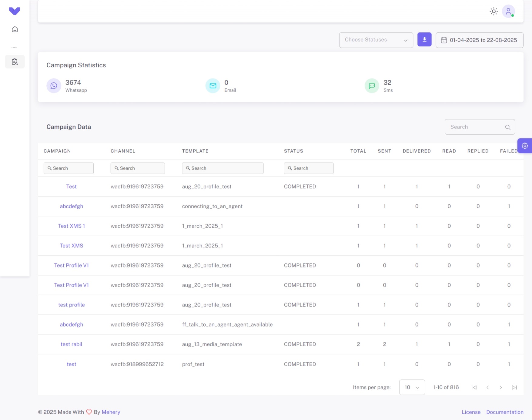Click the WhatsApp statistics icon
This screenshot has width=532, height=420.
tap(54, 86)
